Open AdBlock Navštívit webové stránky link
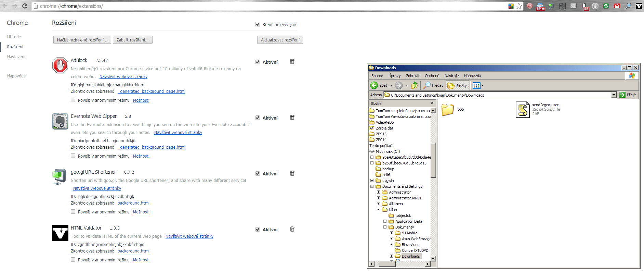This screenshot has height=271, width=644. tap(123, 77)
